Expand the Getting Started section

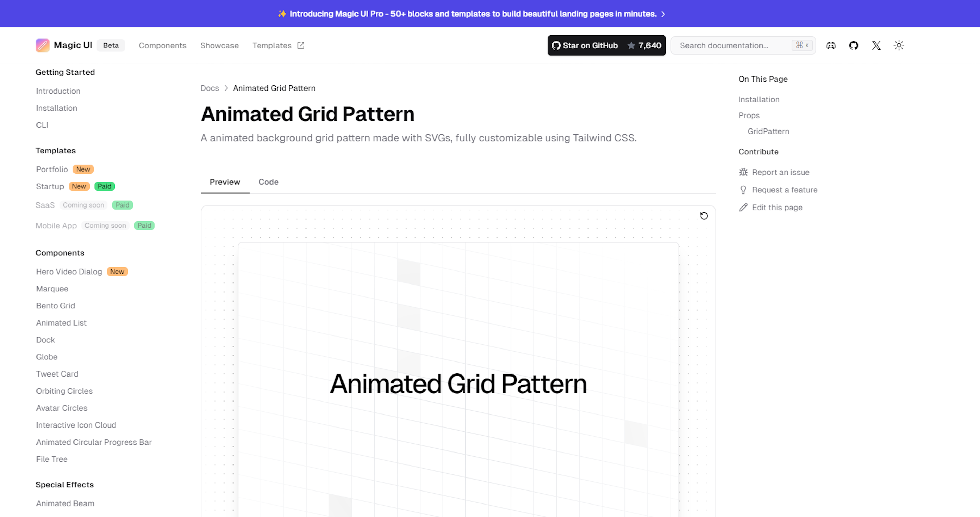[x=66, y=72]
